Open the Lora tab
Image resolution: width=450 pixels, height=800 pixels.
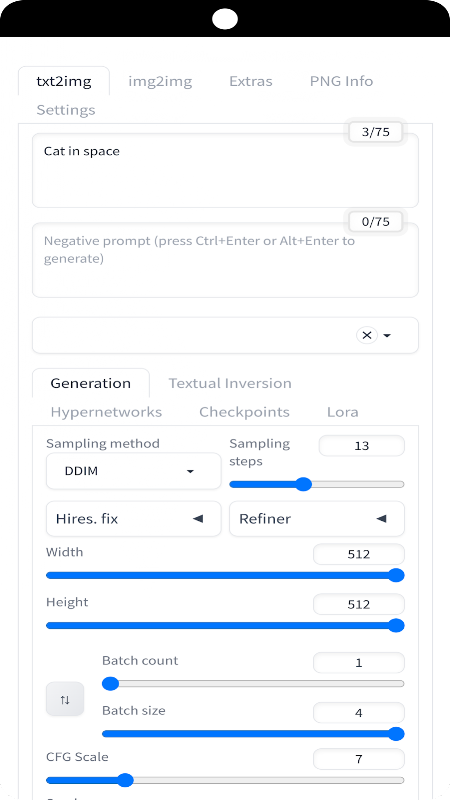click(342, 412)
